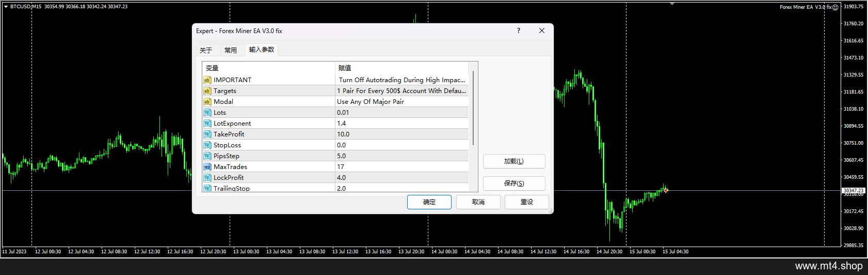
Task: Click the 保存(S) save button
Action: (x=514, y=184)
